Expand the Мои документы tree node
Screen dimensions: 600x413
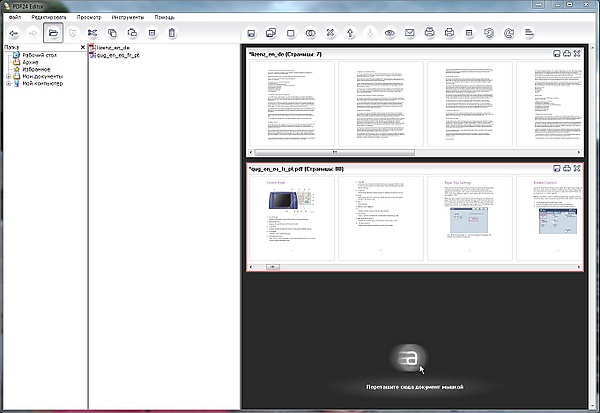click(x=8, y=76)
